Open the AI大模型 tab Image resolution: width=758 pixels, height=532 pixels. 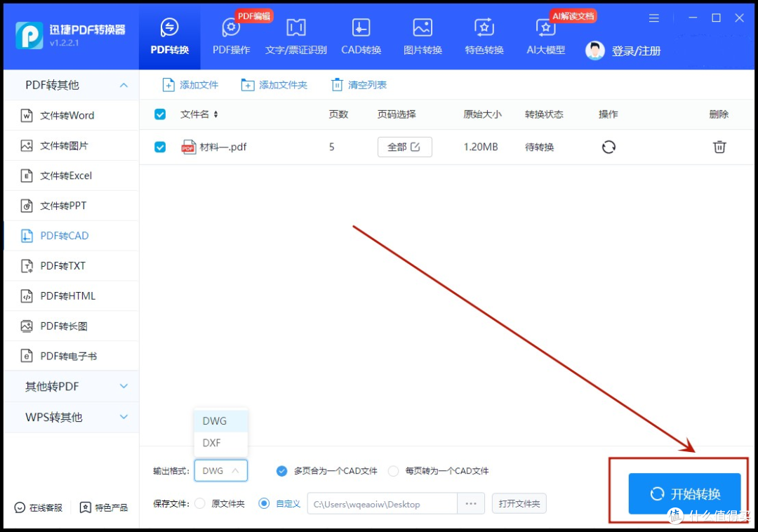[546, 37]
